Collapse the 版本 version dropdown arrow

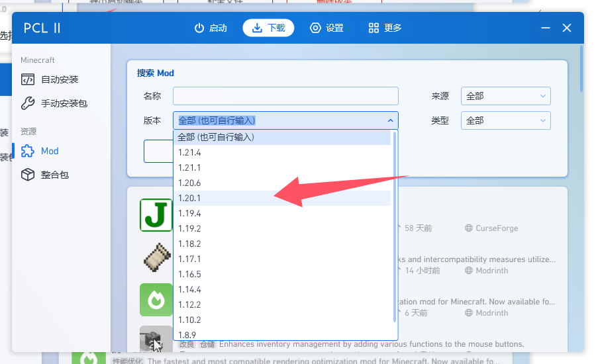tap(390, 120)
